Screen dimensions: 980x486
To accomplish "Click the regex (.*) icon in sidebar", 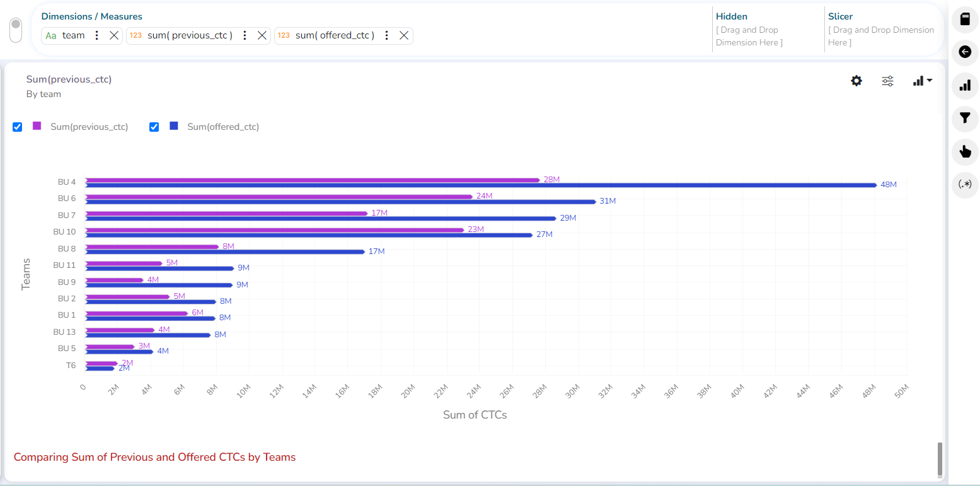I will pyautogui.click(x=965, y=184).
